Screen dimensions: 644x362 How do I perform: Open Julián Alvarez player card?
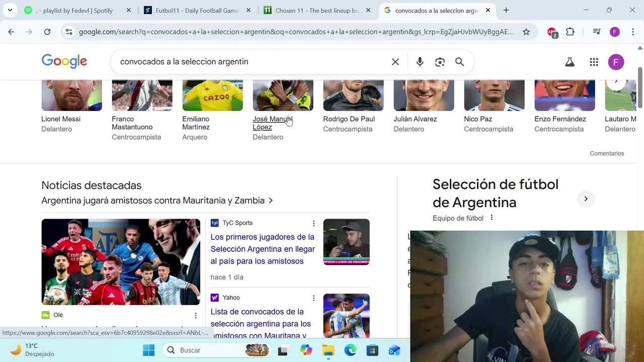tap(424, 107)
